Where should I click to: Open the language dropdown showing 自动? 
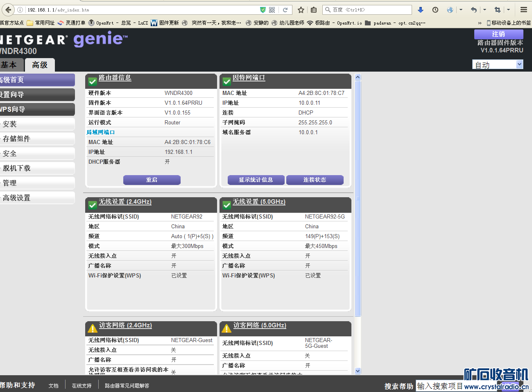tap(498, 65)
